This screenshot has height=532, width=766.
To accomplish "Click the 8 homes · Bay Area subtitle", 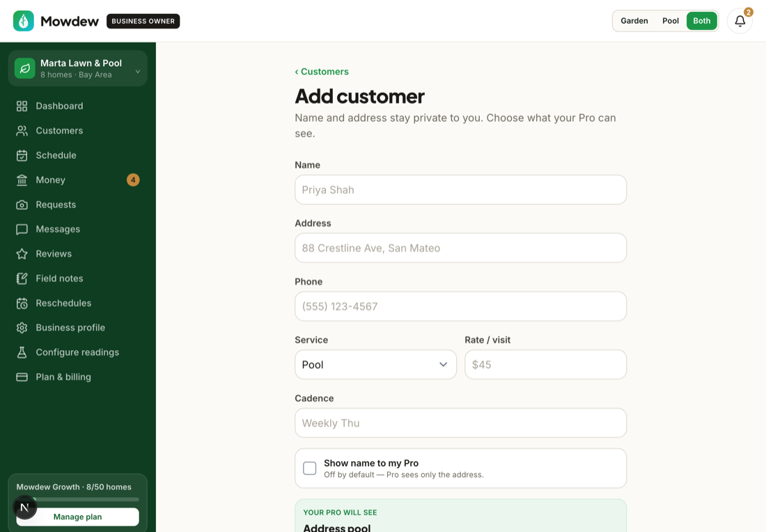I will [76, 75].
